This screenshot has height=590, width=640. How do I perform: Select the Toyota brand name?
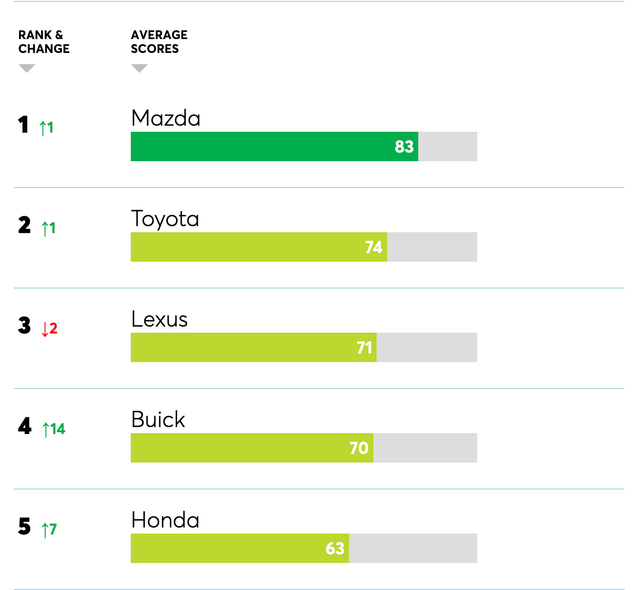pyautogui.click(x=165, y=219)
